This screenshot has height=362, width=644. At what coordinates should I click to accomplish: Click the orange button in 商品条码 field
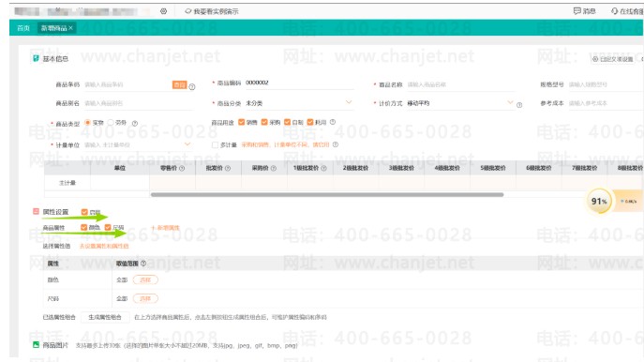(179, 84)
